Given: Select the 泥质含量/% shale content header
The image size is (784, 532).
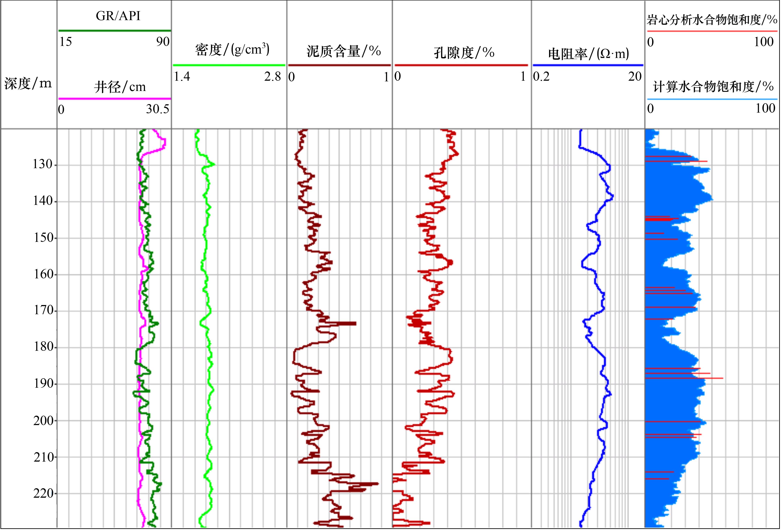Looking at the screenshot, I should tap(344, 51).
